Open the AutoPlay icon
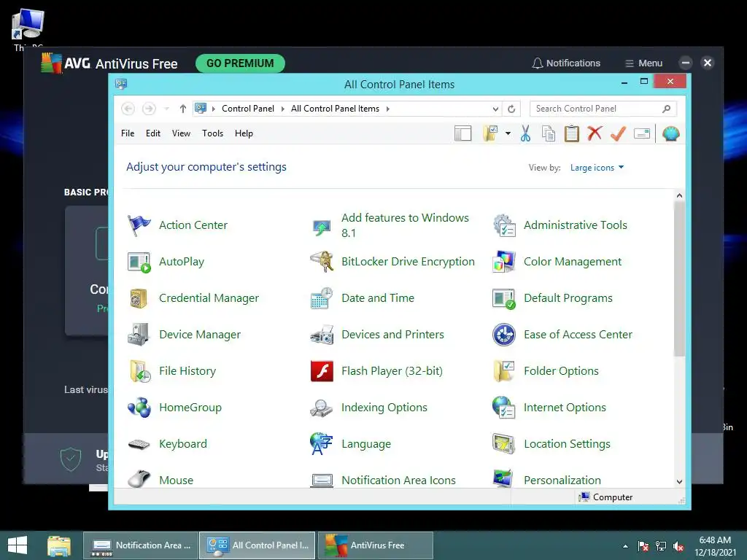The height and width of the screenshot is (560, 747). click(139, 262)
